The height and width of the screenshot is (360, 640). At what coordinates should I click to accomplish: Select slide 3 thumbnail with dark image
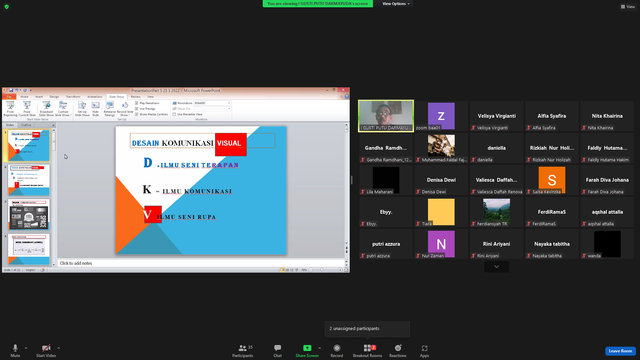tap(29, 214)
